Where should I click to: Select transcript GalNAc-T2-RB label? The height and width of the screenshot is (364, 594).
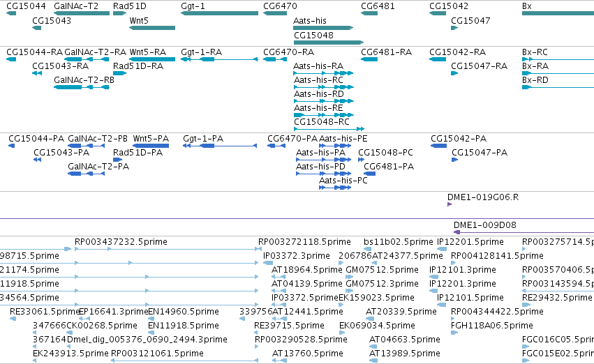[84, 79]
